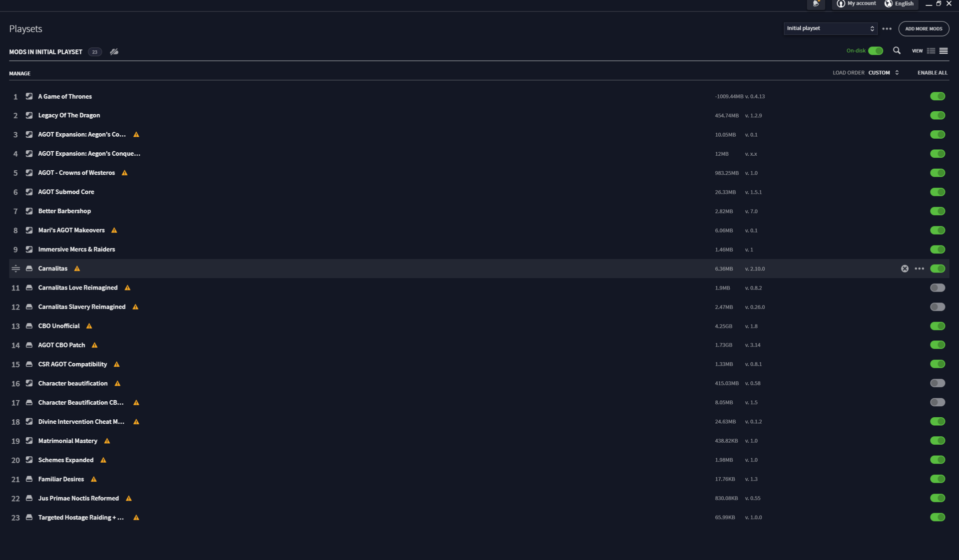Click Enable All button

(932, 73)
